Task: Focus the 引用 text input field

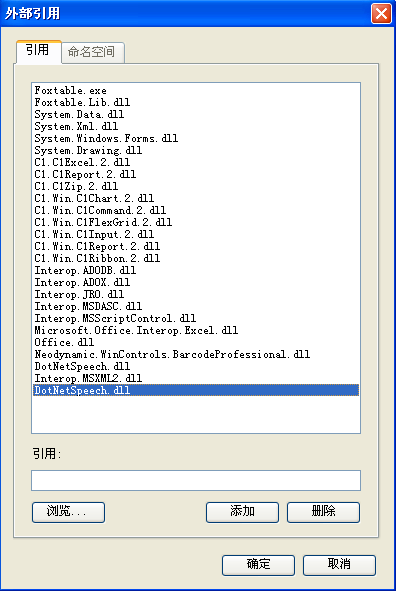Action: point(196,480)
